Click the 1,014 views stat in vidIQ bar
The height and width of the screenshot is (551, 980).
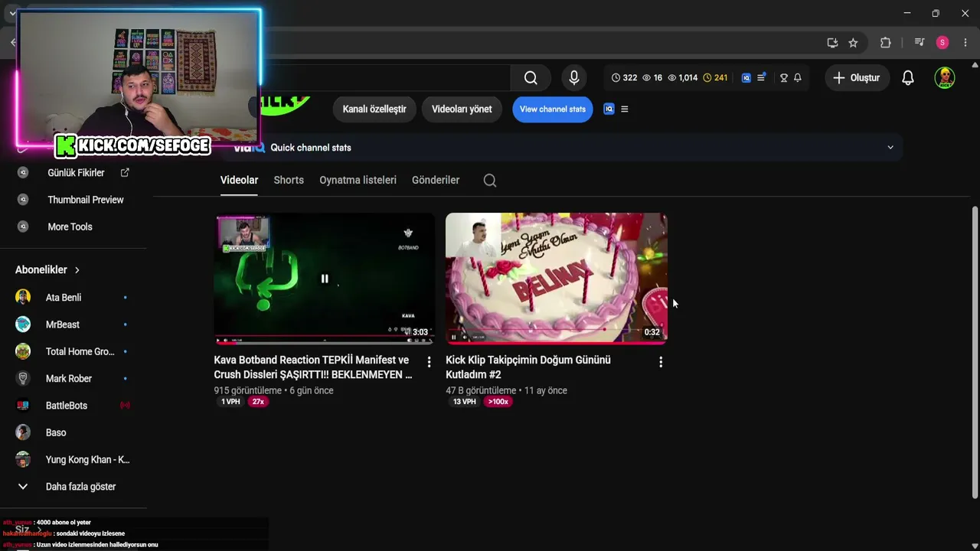(x=683, y=78)
